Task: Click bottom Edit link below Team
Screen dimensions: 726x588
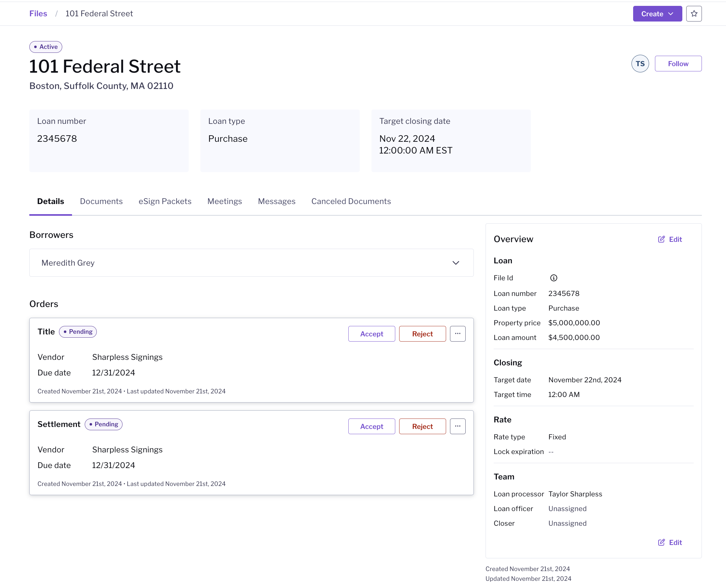Action: click(670, 543)
